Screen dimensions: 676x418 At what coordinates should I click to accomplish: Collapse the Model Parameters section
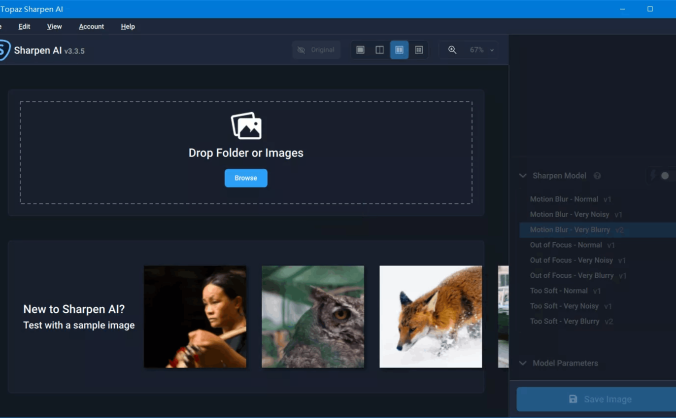point(523,363)
